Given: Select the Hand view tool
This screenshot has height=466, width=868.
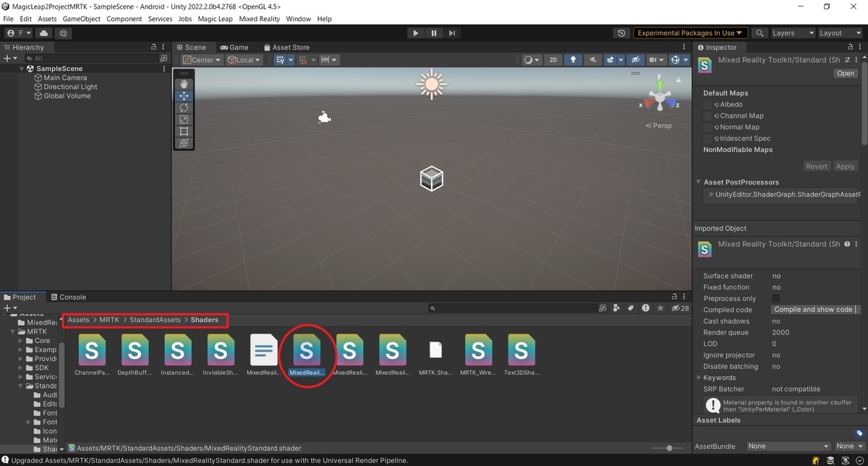Looking at the screenshot, I should tap(184, 84).
